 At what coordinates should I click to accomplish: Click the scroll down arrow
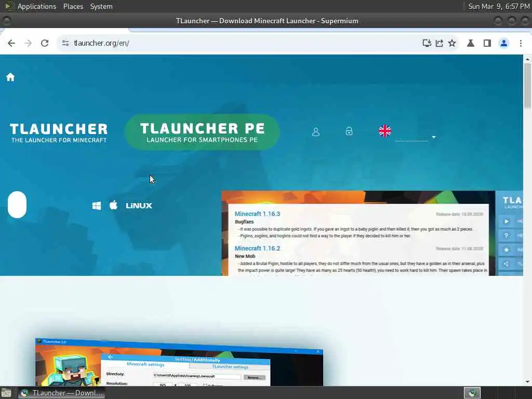pyautogui.click(x=527, y=382)
